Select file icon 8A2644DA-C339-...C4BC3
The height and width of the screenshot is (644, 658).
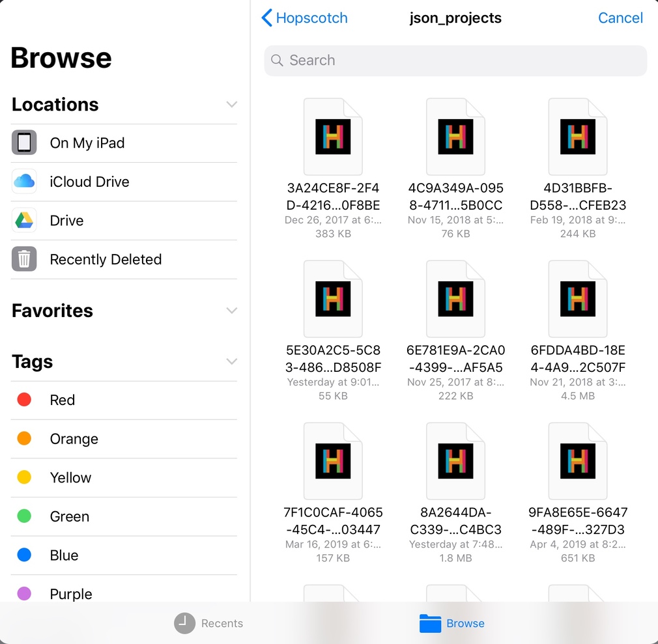tap(455, 460)
